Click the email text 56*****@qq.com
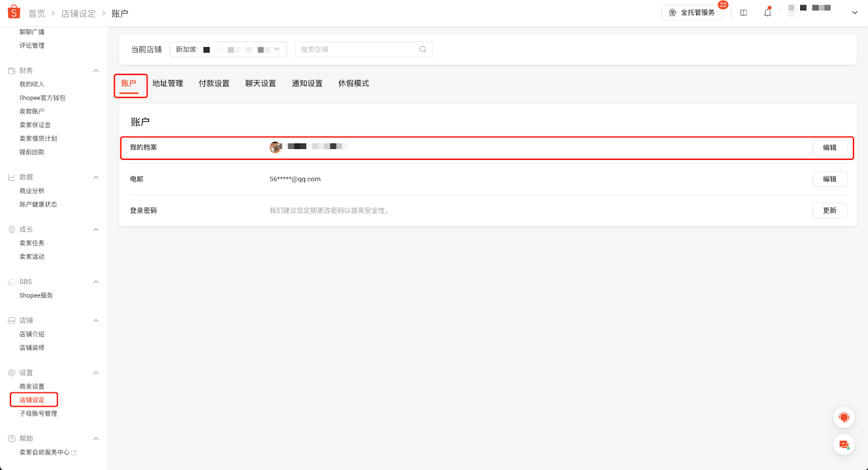This screenshot has width=868, height=470. tap(295, 179)
